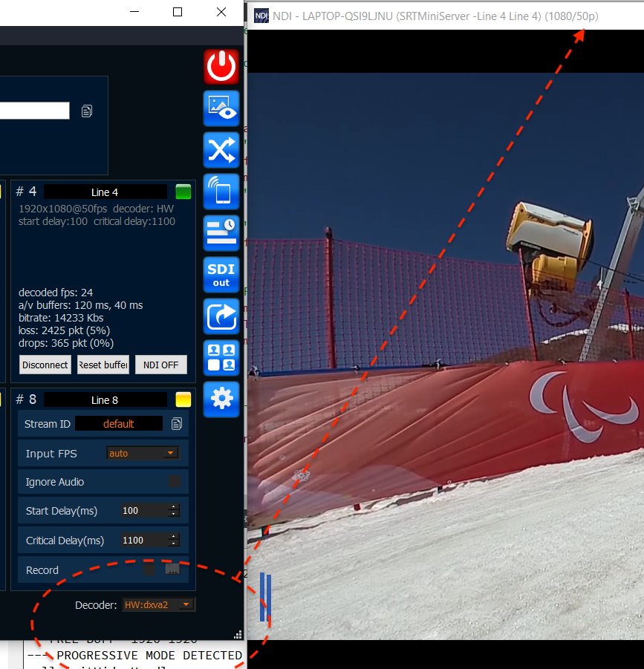Toggle the Ignore Audio checkbox
Image resolution: width=644 pixels, height=669 pixels.
pyautogui.click(x=174, y=482)
